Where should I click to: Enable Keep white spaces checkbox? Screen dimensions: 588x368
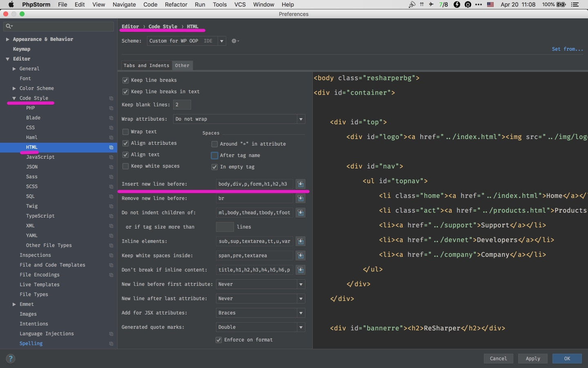coord(126,166)
